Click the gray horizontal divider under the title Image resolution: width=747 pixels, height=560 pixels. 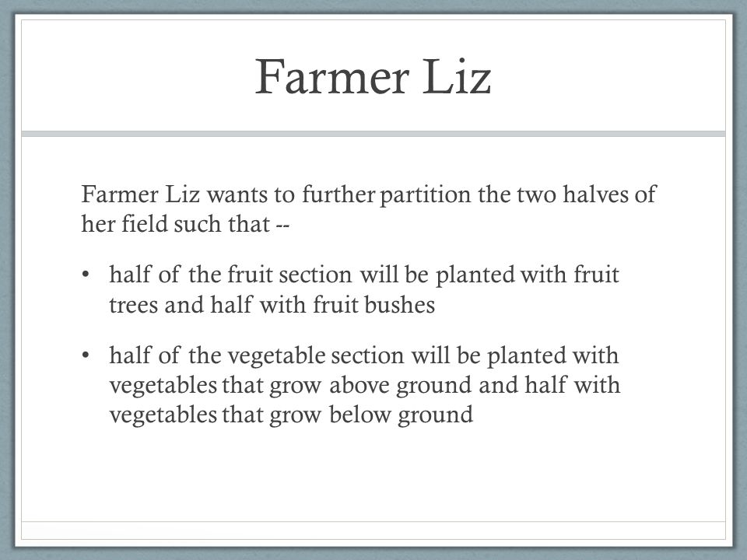coord(373,134)
